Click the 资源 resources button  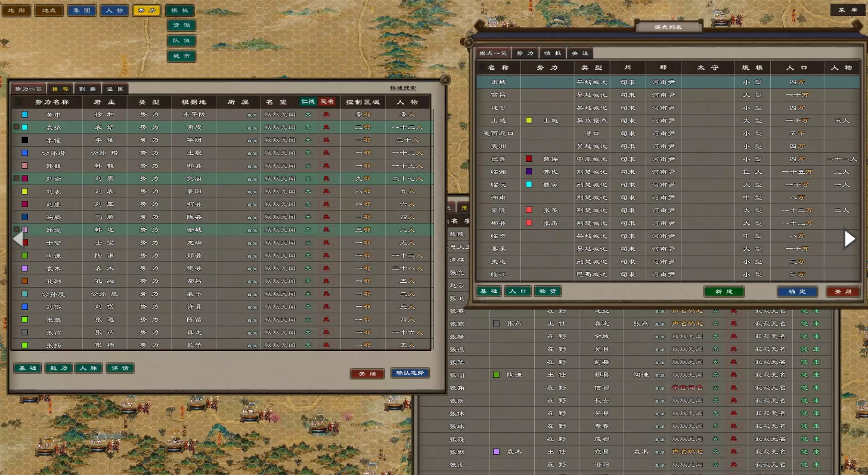pos(181,26)
